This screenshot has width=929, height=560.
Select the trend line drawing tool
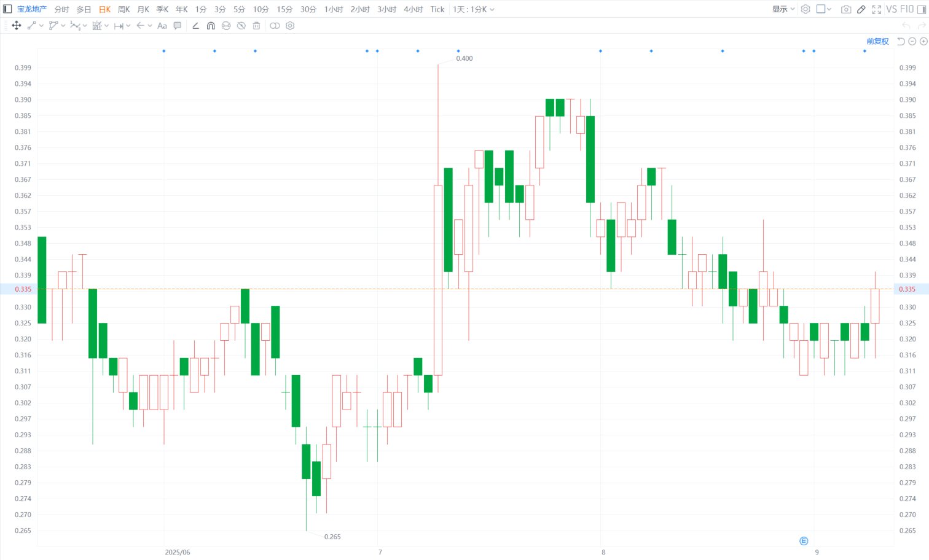(x=32, y=26)
